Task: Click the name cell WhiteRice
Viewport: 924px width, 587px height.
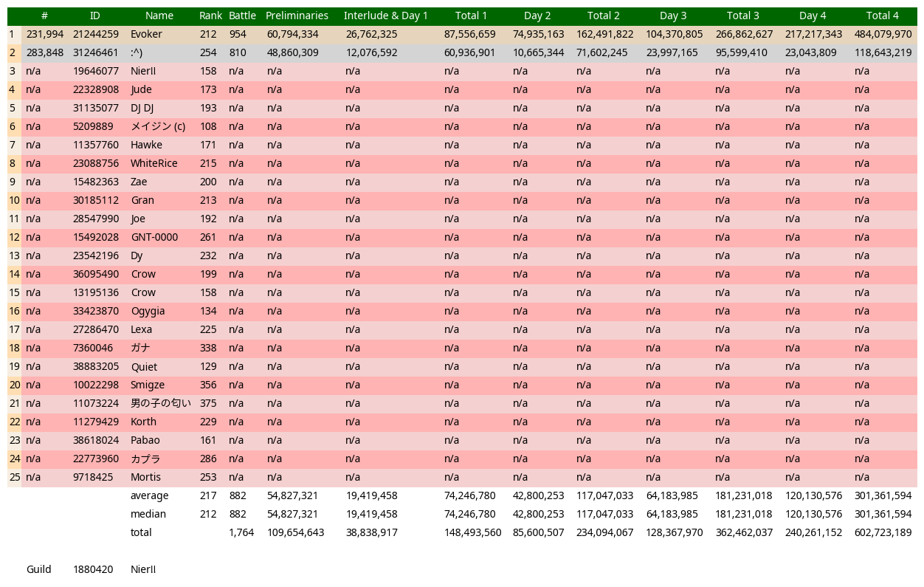Action: pyautogui.click(x=154, y=163)
